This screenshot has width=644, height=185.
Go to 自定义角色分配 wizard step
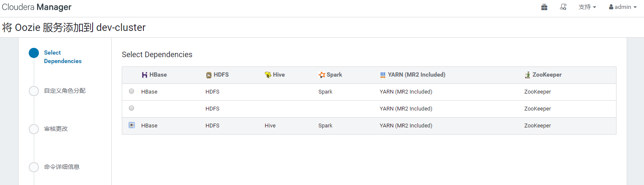coord(65,91)
